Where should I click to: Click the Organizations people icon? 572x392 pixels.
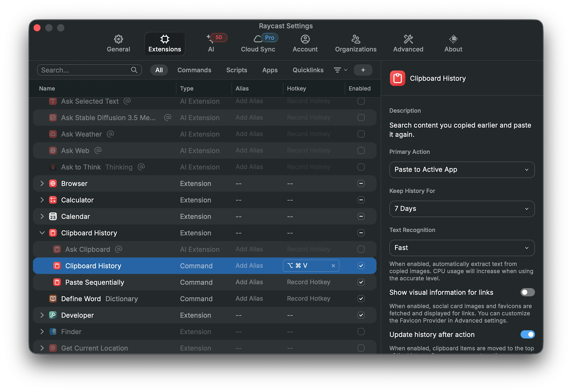[355, 39]
